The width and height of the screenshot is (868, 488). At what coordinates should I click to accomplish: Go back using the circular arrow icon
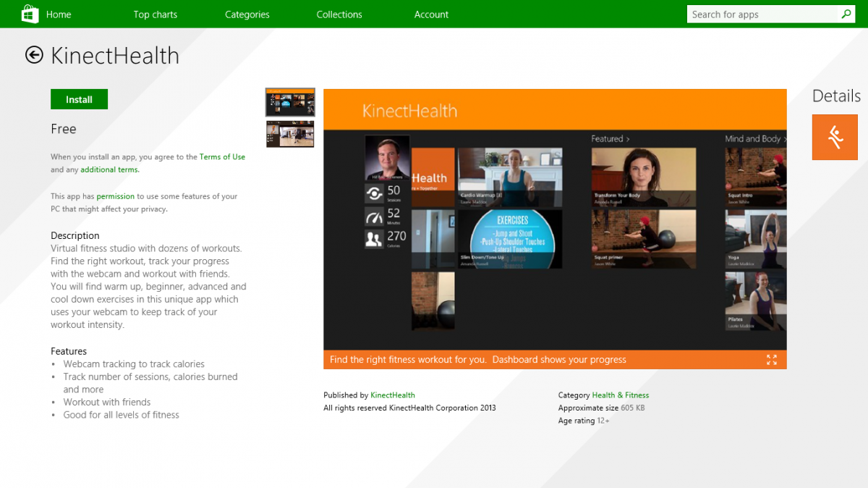[x=34, y=55]
